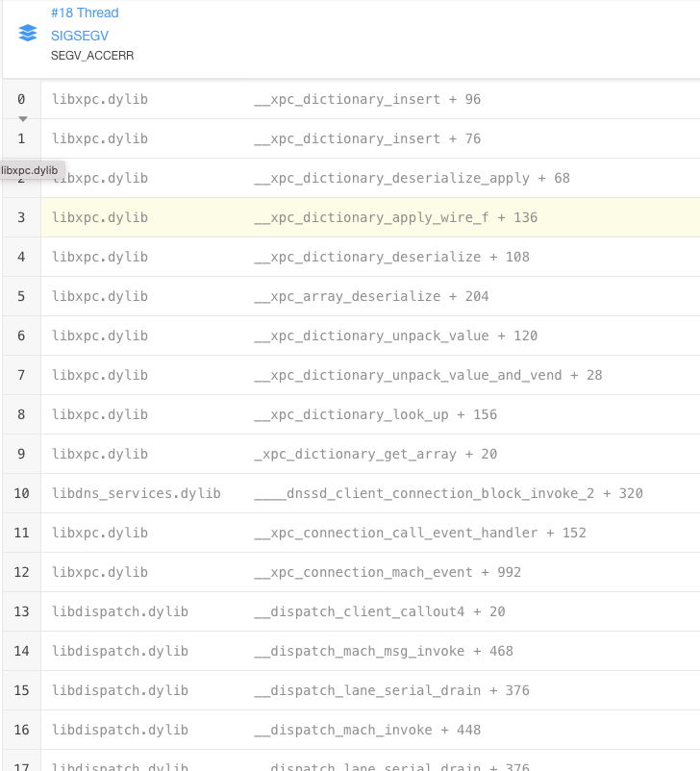
Task: Click frame number 4 in gutter
Action: point(21,257)
